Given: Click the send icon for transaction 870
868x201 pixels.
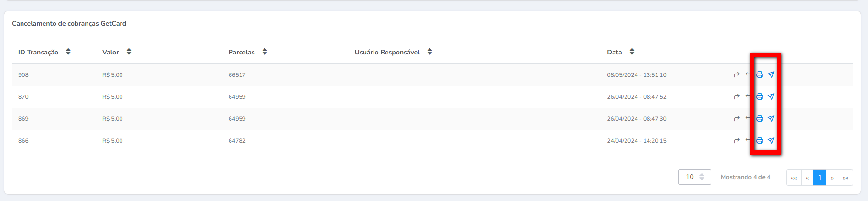Looking at the screenshot, I should (771, 96).
